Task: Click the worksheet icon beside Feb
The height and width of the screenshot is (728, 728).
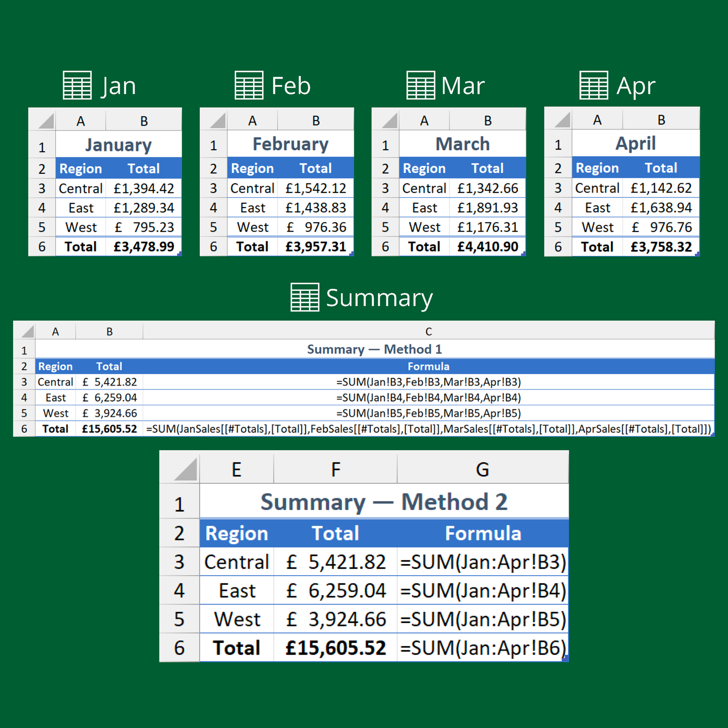Action: point(249,85)
